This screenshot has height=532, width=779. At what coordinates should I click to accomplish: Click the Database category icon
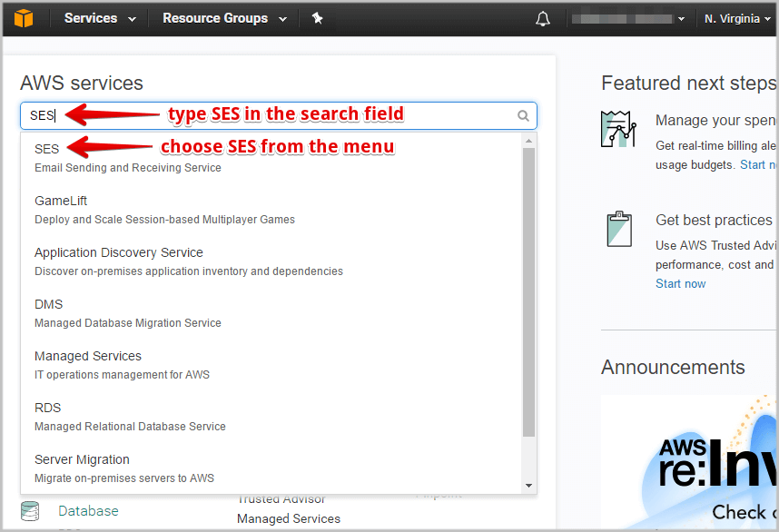tap(30, 511)
